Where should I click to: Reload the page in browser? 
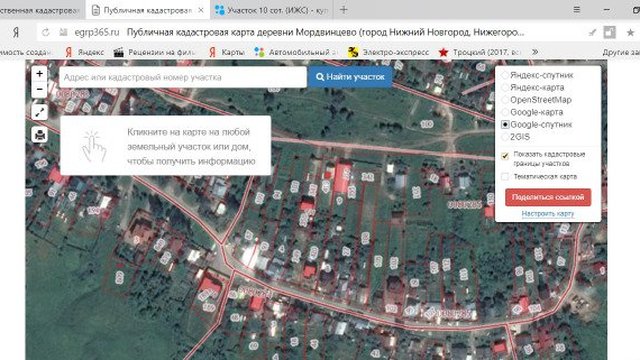[x=45, y=32]
